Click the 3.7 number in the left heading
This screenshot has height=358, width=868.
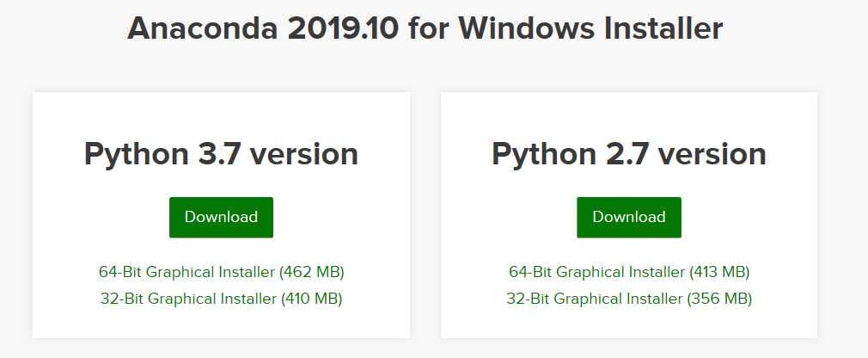(x=219, y=154)
